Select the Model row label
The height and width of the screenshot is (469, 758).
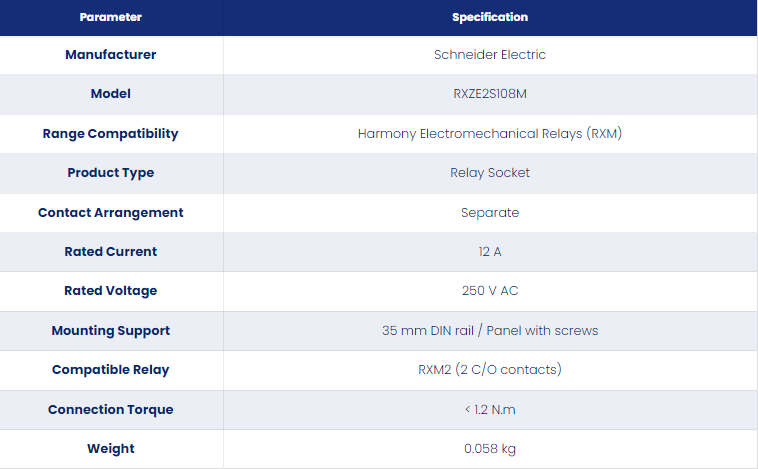click(111, 93)
